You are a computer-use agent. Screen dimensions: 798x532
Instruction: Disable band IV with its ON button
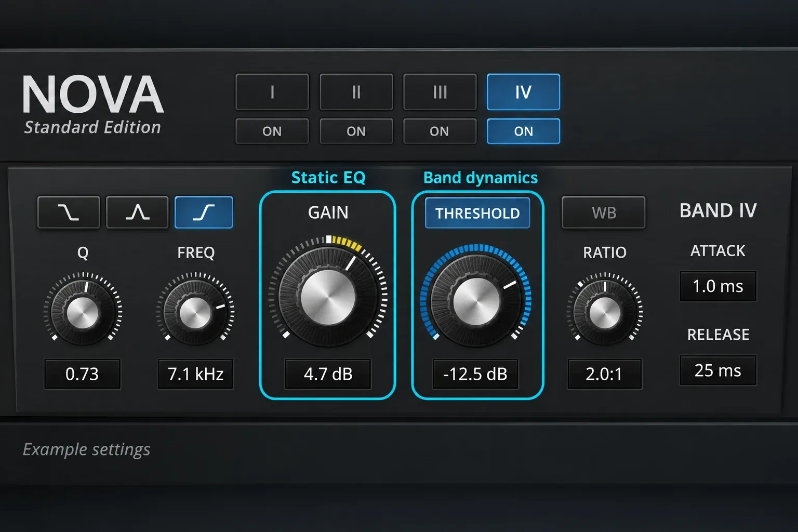(524, 131)
